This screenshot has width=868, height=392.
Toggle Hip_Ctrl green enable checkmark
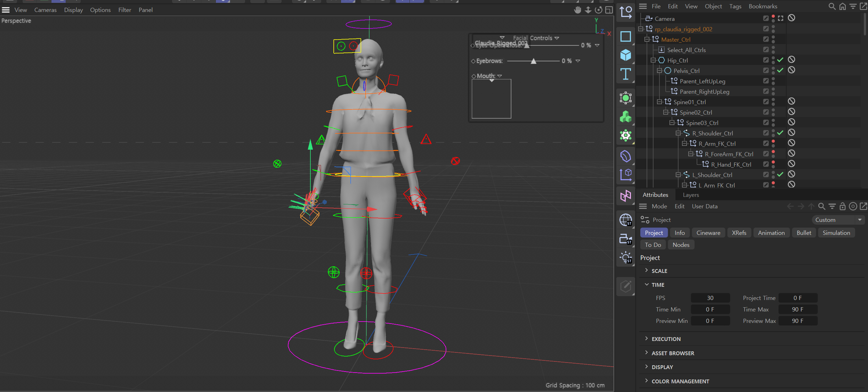tap(780, 60)
